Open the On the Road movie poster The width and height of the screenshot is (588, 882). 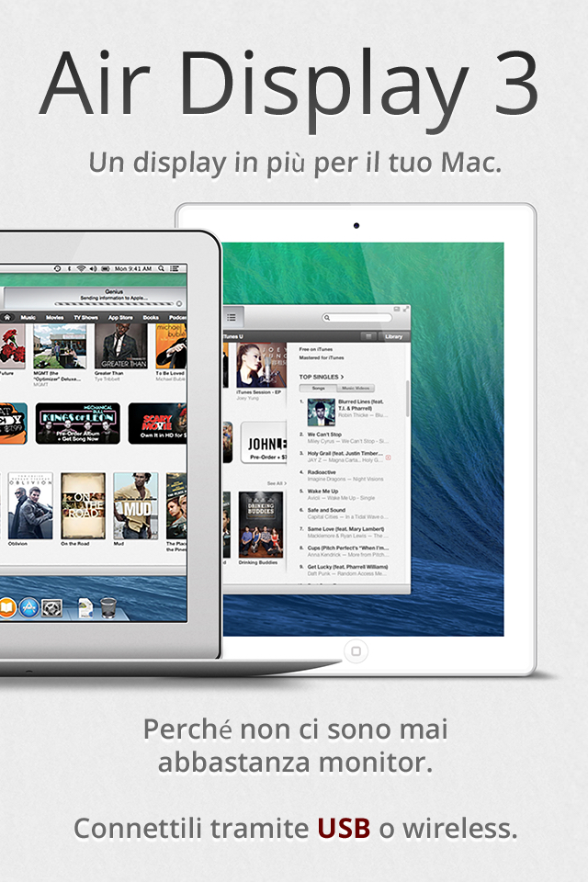[x=83, y=505]
